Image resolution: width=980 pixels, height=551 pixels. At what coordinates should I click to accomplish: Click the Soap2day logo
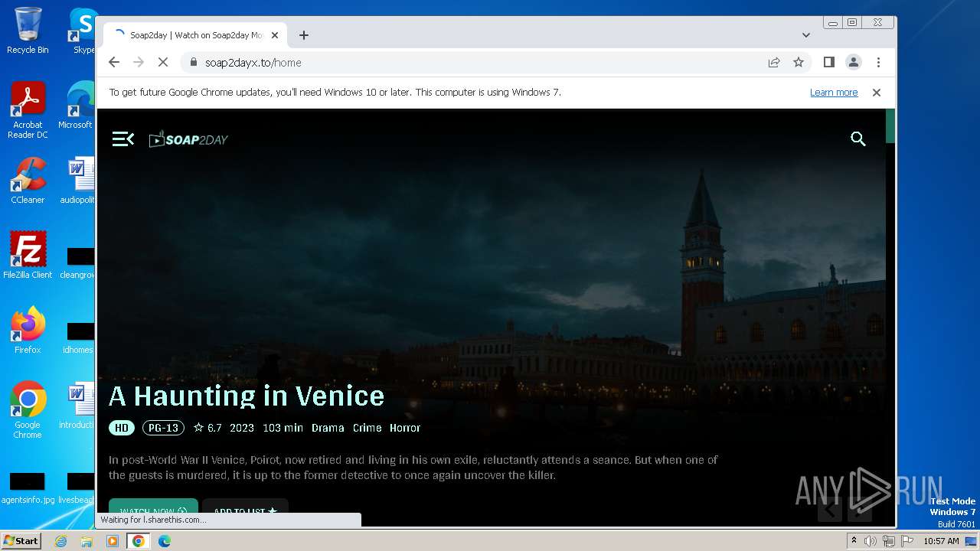[x=188, y=139]
